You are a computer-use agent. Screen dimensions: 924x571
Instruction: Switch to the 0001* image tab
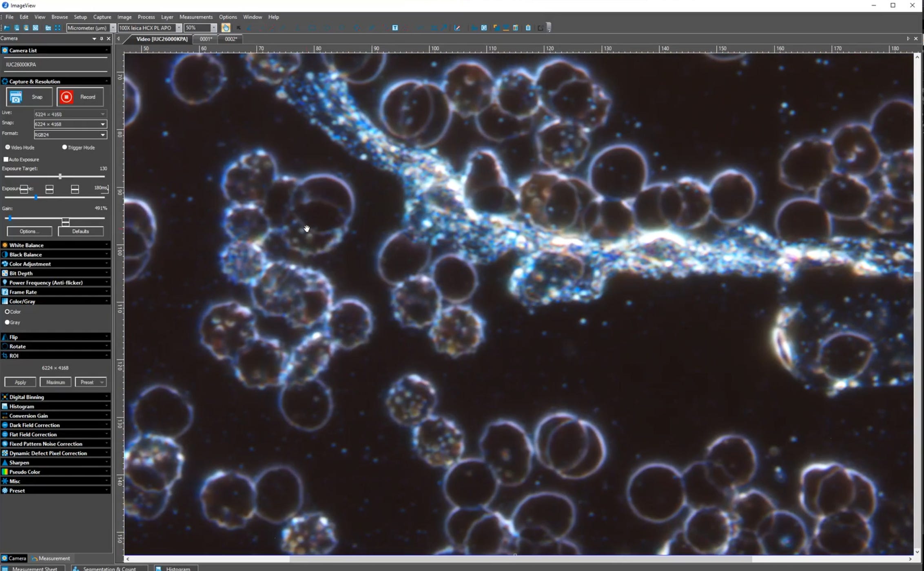coord(206,39)
